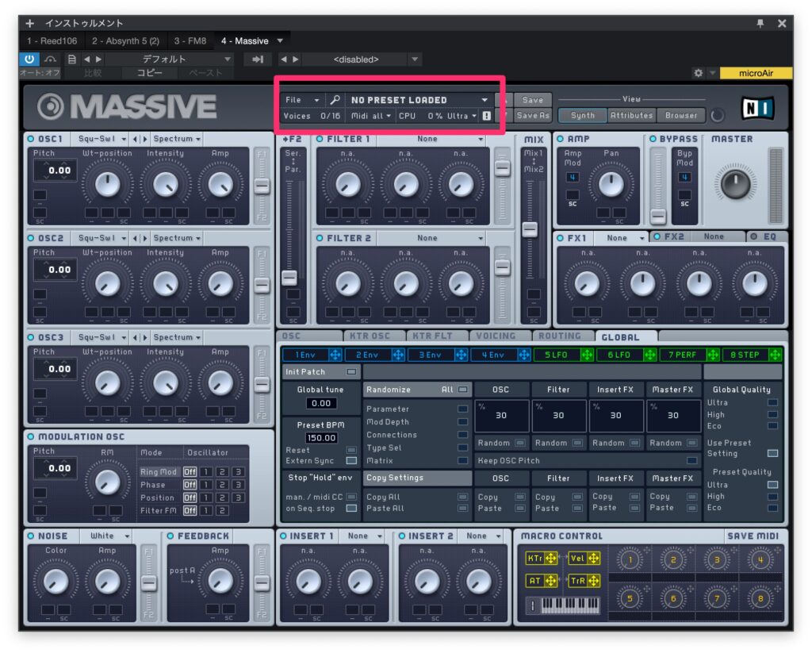Screen dimensions: 812x653
Task: Click the Native Instruments NI logo
Action: [757, 107]
